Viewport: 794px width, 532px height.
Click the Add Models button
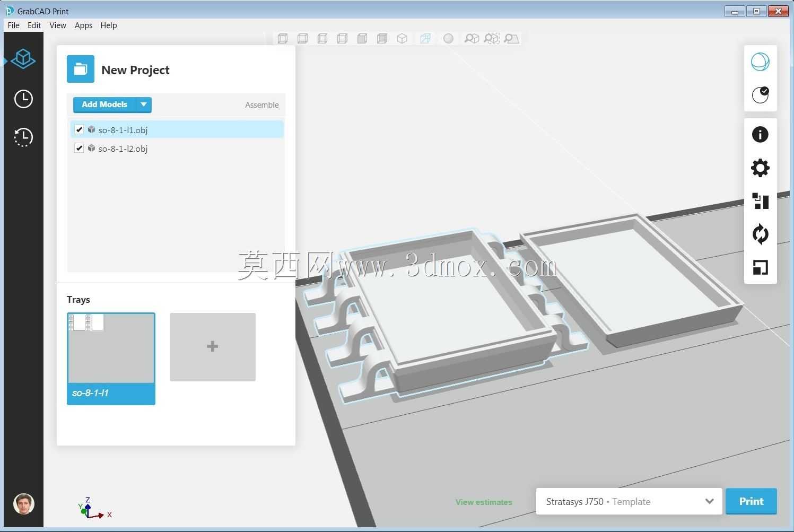pyautogui.click(x=104, y=104)
